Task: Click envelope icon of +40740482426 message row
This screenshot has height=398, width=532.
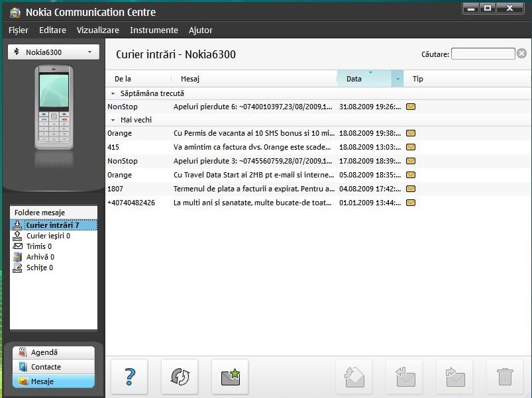Action: click(x=411, y=203)
